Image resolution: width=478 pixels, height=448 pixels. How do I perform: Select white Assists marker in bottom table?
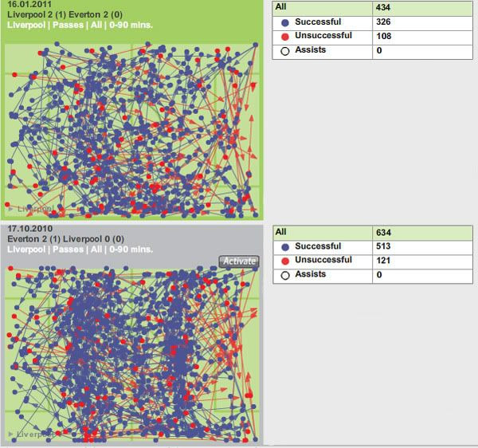(x=285, y=275)
